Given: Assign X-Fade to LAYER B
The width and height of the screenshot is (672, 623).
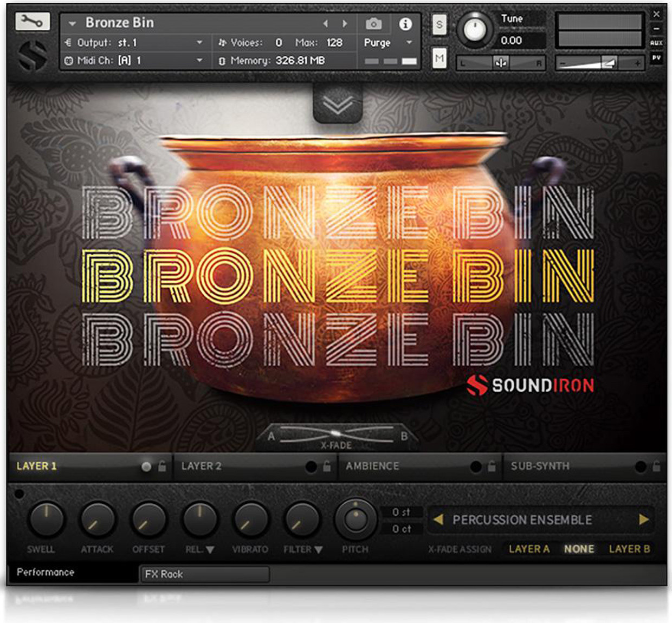Looking at the screenshot, I should click(x=629, y=549).
